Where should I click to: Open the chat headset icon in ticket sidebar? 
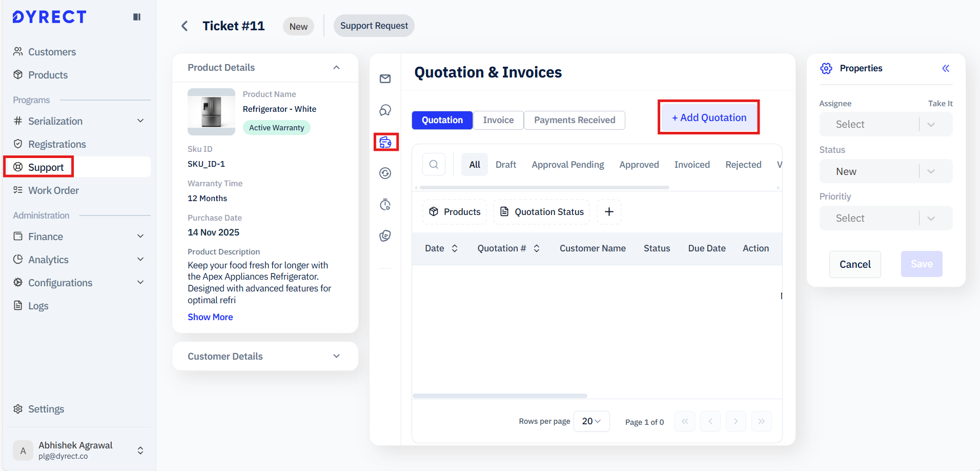click(385, 110)
